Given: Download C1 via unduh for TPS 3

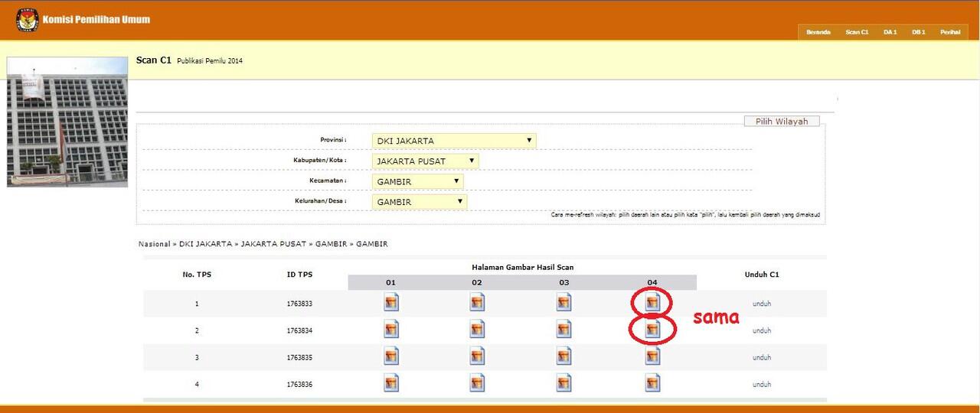Looking at the screenshot, I should tap(761, 357).
